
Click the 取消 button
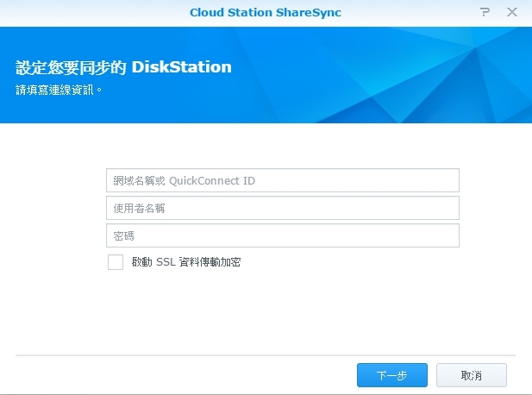pos(471,375)
